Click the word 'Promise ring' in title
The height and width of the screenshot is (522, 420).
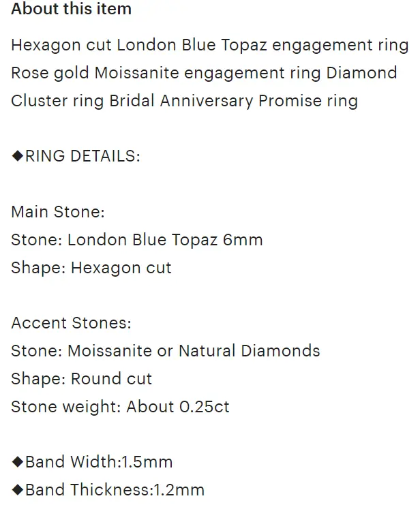pyautogui.click(x=308, y=101)
